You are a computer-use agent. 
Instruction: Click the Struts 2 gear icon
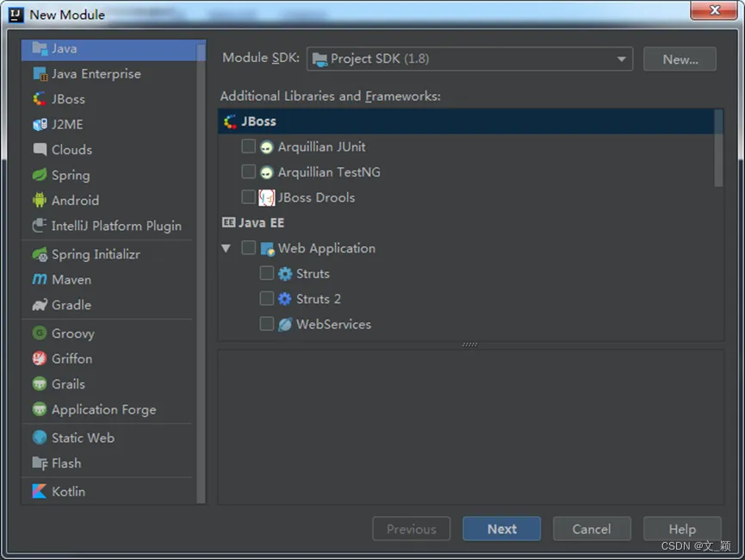284,299
